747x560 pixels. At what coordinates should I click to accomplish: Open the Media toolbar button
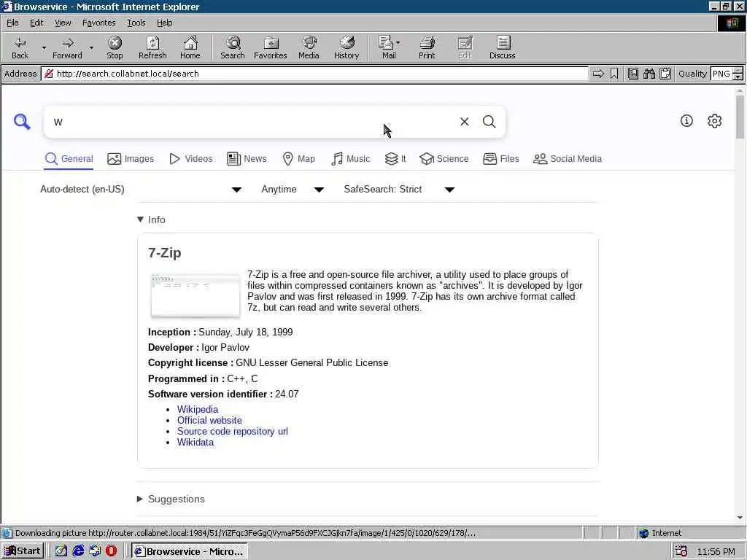point(309,47)
